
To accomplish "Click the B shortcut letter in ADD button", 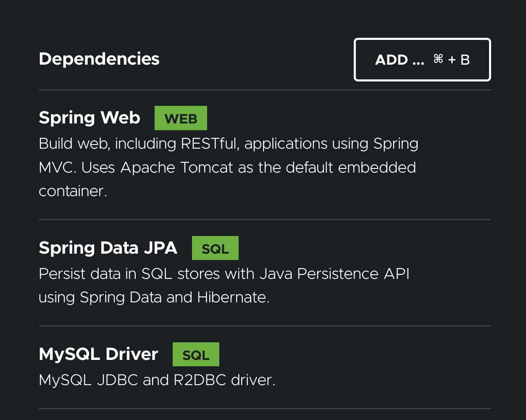I will tap(465, 60).
